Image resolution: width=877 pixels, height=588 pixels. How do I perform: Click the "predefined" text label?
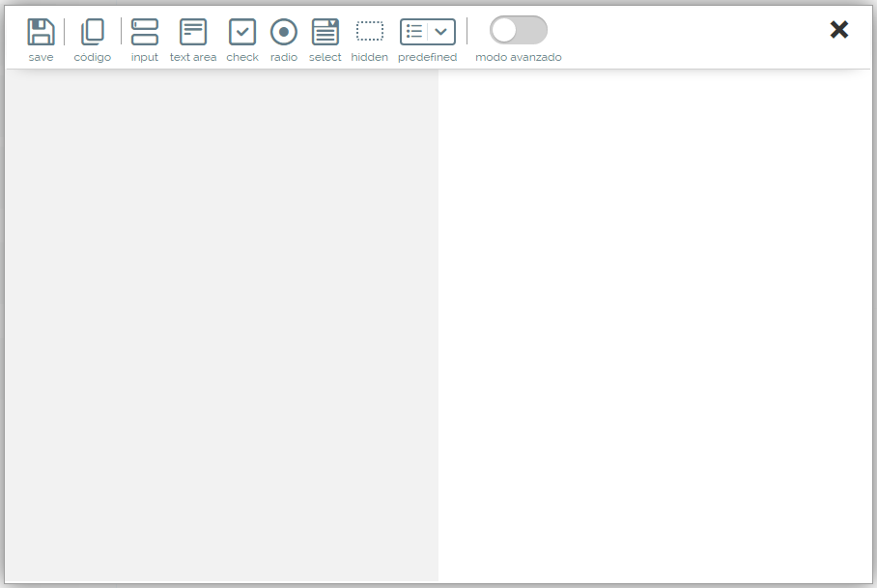[x=428, y=58]
